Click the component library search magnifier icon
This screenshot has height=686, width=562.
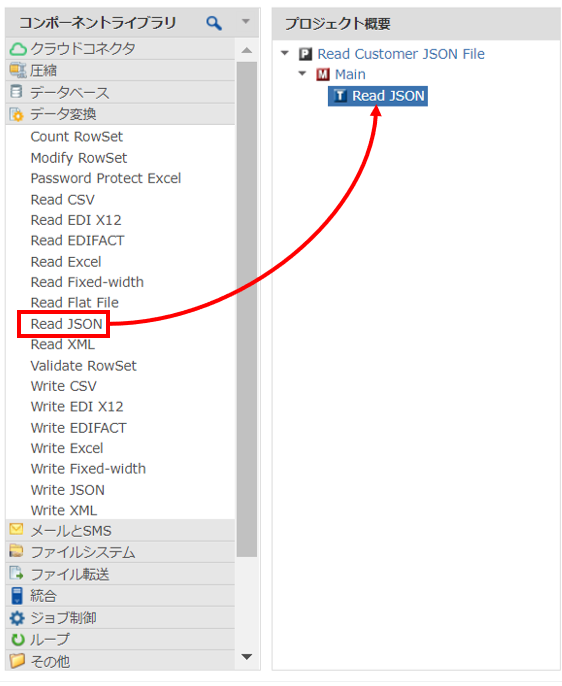tap(214, 23)
